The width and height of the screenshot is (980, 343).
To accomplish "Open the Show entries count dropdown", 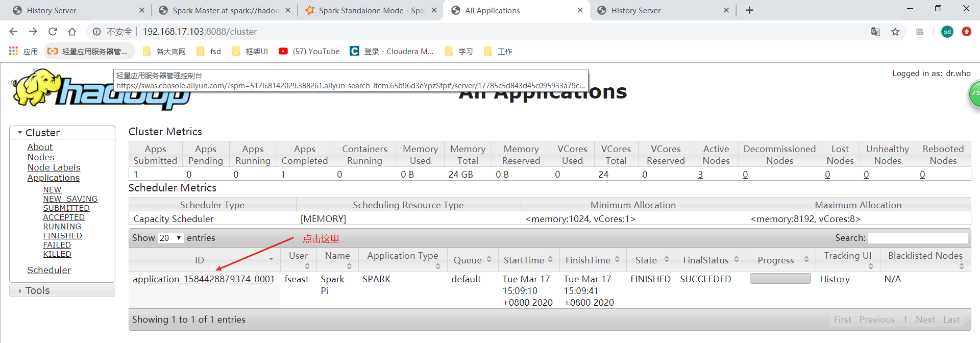I will click(x=170, y=238).
